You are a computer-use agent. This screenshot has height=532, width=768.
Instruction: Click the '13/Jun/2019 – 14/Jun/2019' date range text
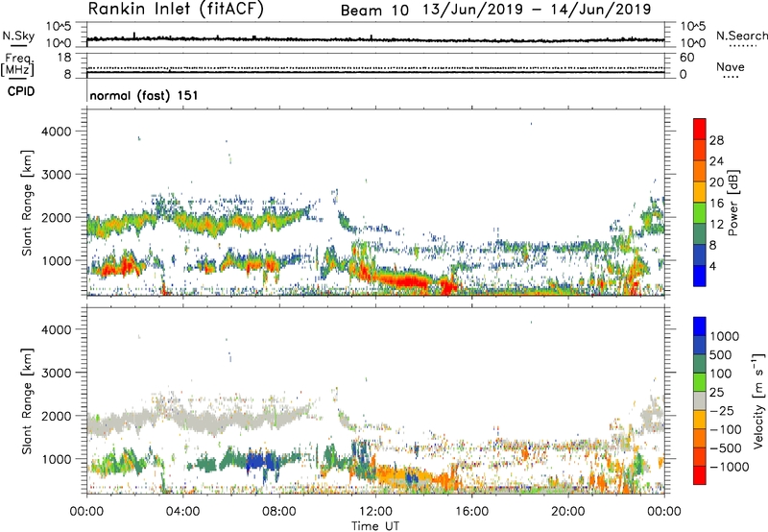point(537,10)
